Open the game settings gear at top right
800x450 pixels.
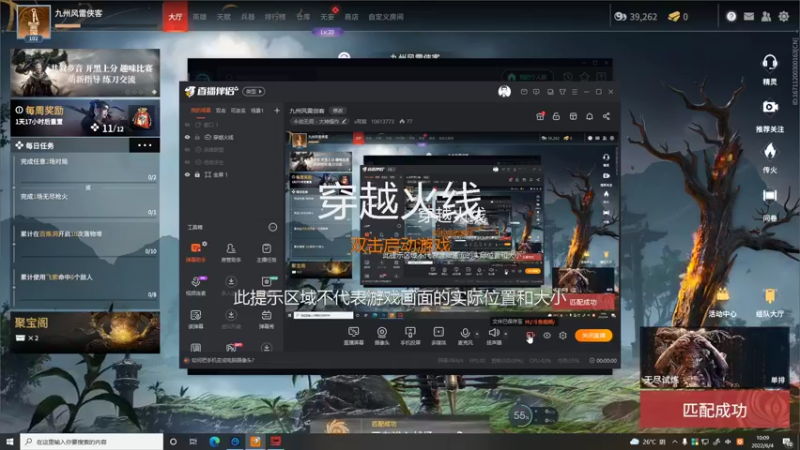(784, 17)
